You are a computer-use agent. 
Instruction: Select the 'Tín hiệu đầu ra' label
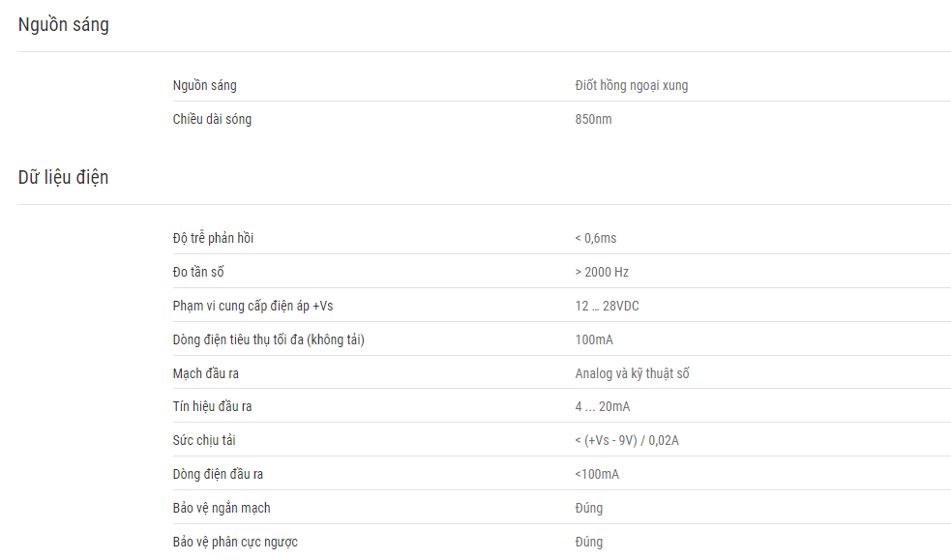click(x=212, y=406)
